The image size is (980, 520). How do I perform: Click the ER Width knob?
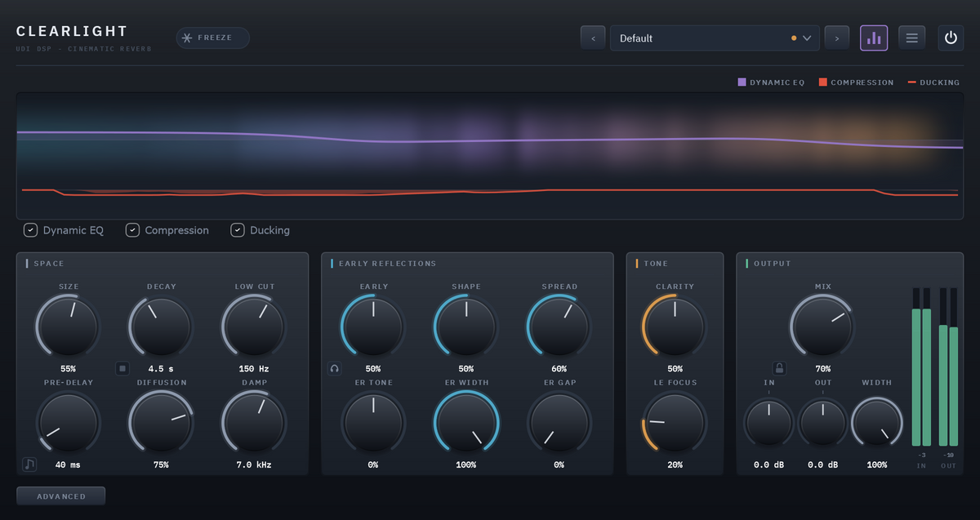coord(466,422)
